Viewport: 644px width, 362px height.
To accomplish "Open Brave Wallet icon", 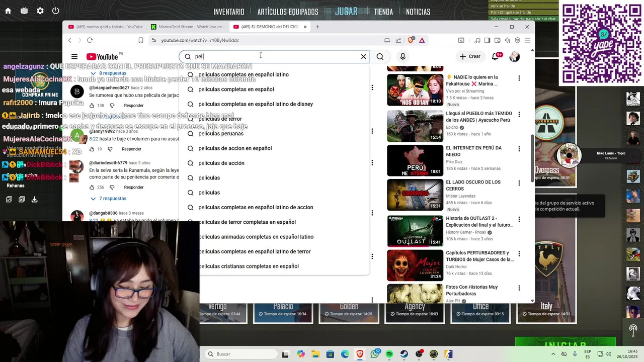I will point(497,40).
